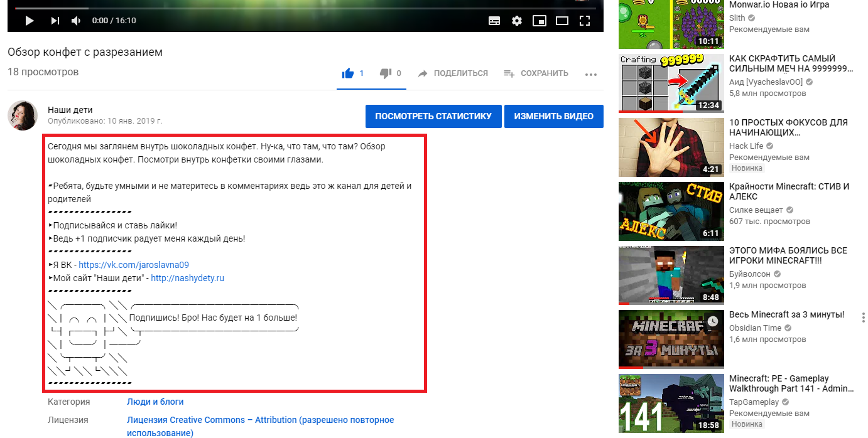Open Minecraft за 3 минуты thumbnail
This screenshot has height=438, width=868.
click(x=671, y=339)
